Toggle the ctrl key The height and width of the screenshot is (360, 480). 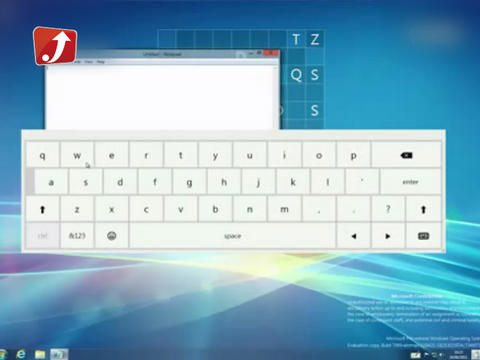(x=42, y=236)
